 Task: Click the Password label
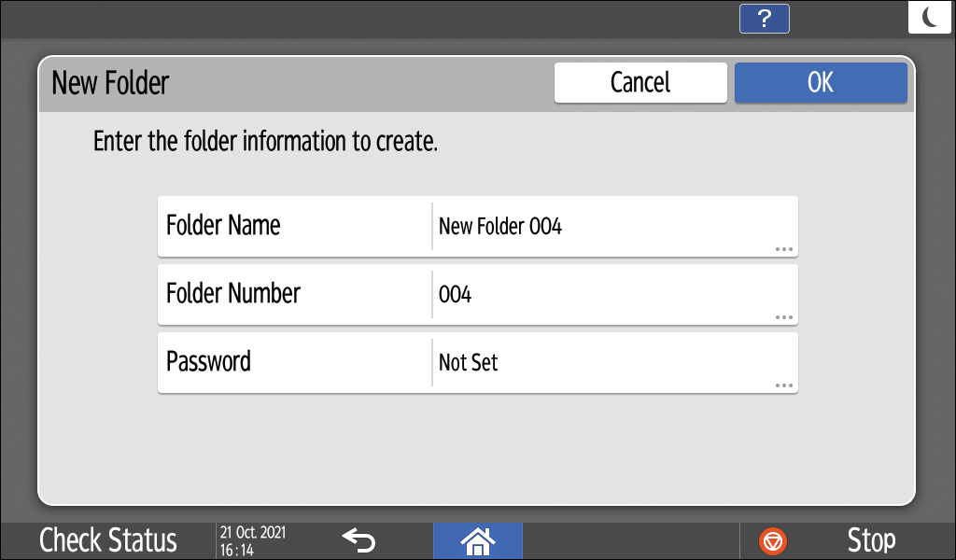pyautogui.click(x=208, y=361)
